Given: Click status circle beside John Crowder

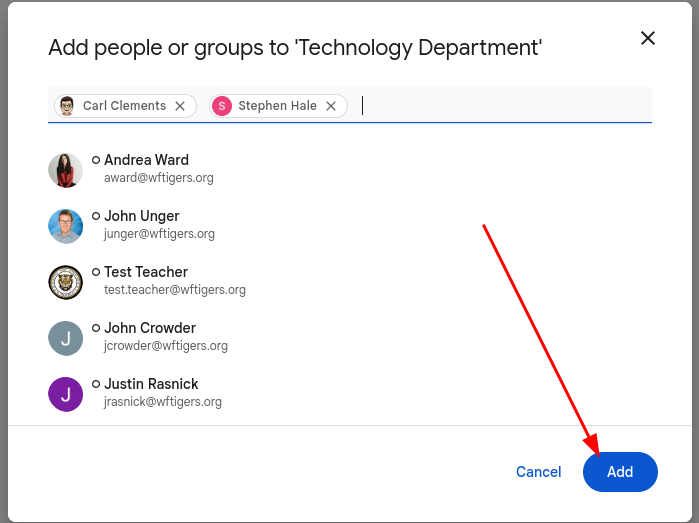Looking at the screenshot, I should 96,328.
